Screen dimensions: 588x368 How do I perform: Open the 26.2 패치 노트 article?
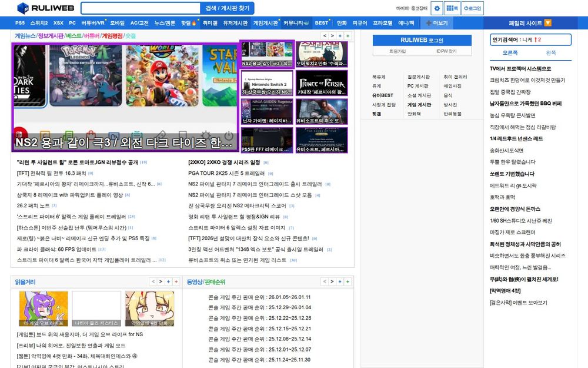[x=33, y=205]
